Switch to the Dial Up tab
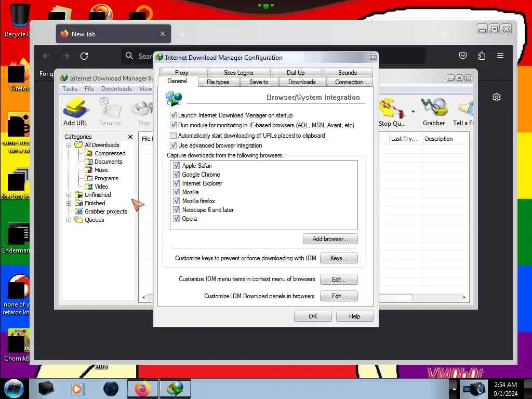This screenshot has height=399, width=532. tap(296, 72)
